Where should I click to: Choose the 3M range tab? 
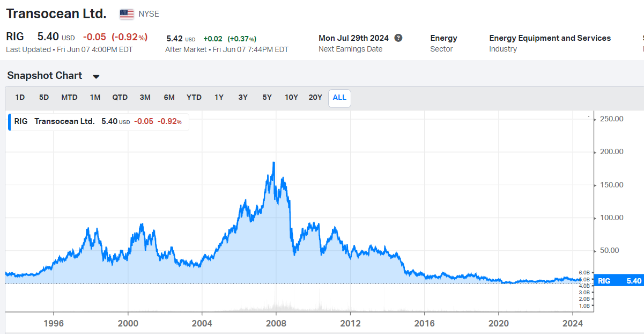click(145, 97)
